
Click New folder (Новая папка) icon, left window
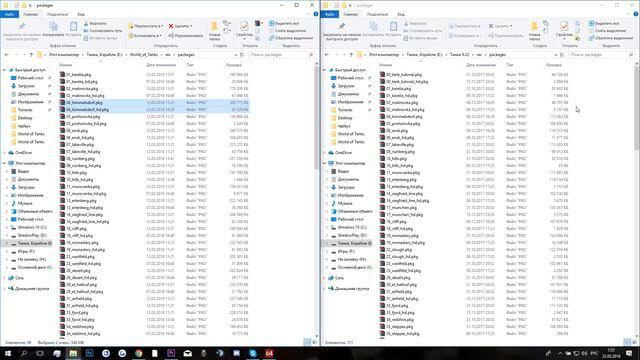[x=214, y=27]
